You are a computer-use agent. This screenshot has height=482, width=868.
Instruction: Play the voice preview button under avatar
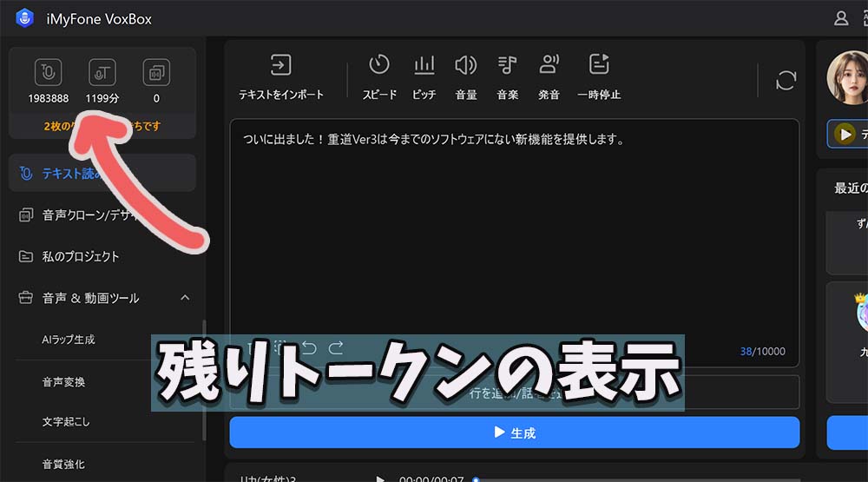845,134
